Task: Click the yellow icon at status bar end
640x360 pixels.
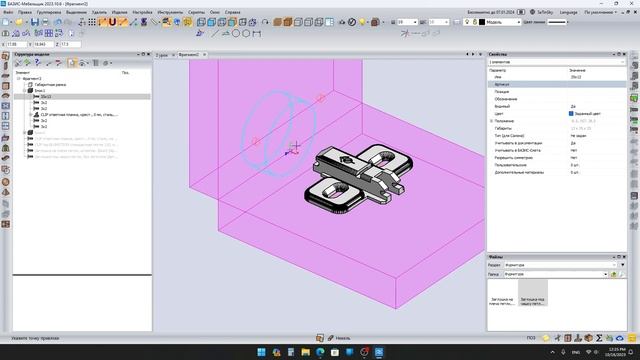Action: [x=632, y=338]
